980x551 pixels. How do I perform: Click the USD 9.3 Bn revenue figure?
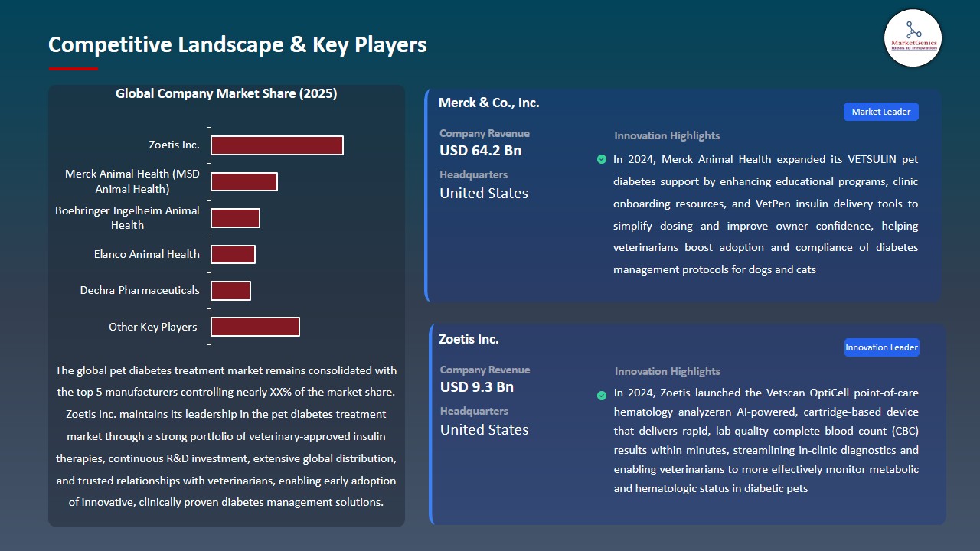pos(476,387)
